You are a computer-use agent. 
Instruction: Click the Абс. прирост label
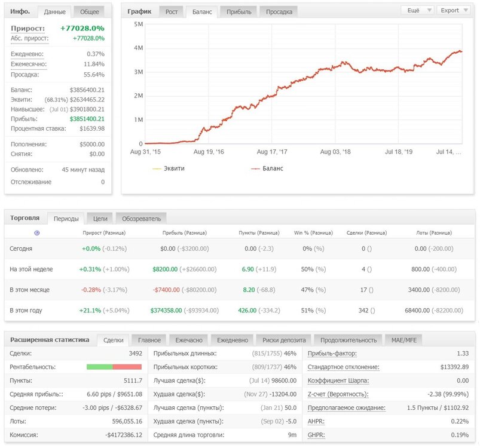pos(29,39)
